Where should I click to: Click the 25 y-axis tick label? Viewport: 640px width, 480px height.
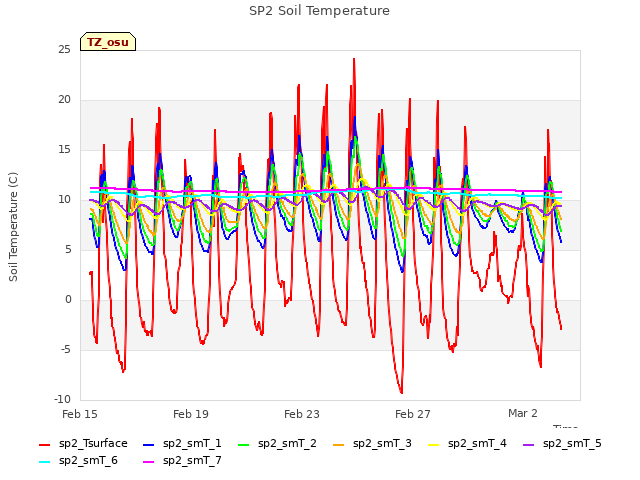coord(64,49)
